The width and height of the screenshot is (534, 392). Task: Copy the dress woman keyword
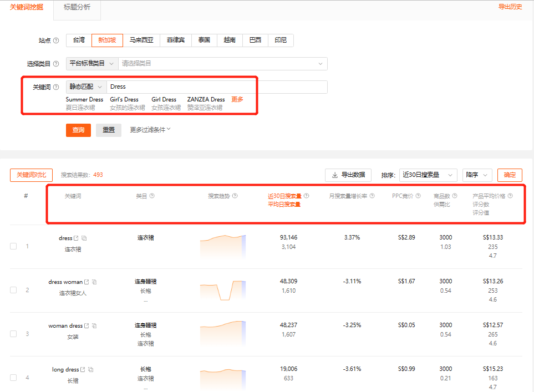tap(94, 282)
